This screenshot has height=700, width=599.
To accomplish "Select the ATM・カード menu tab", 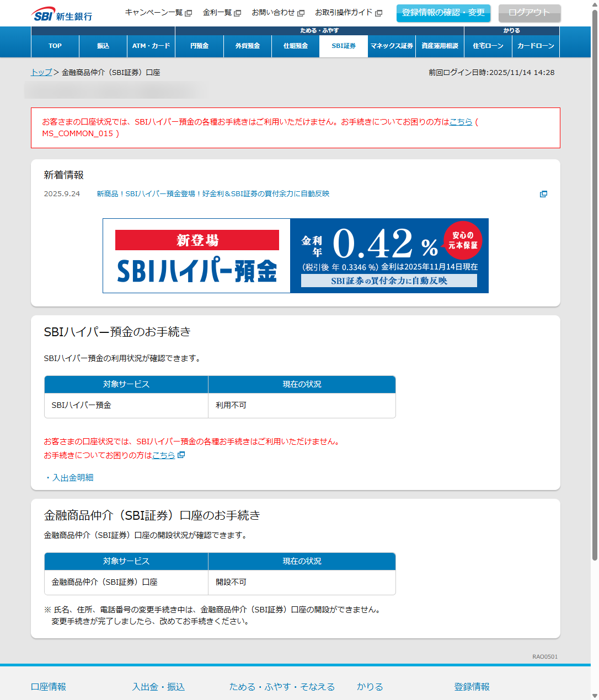I will pyautogui.click(x=151, y=46).
